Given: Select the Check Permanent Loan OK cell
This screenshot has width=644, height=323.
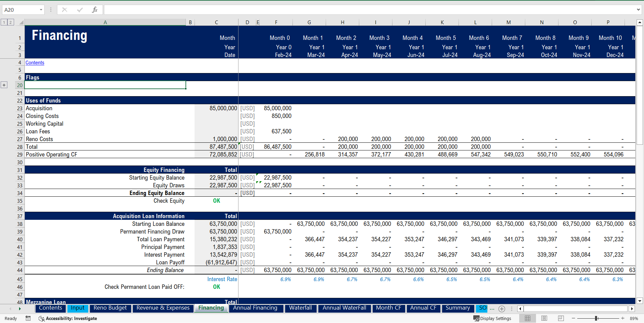Looking at the screenshot, I should coord(216,287).
